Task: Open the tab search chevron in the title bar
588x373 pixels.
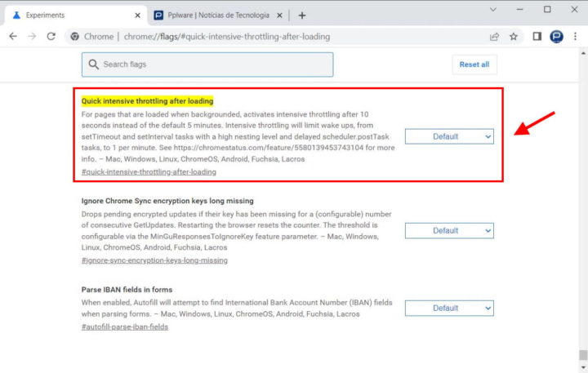Action: coord(492,9)
